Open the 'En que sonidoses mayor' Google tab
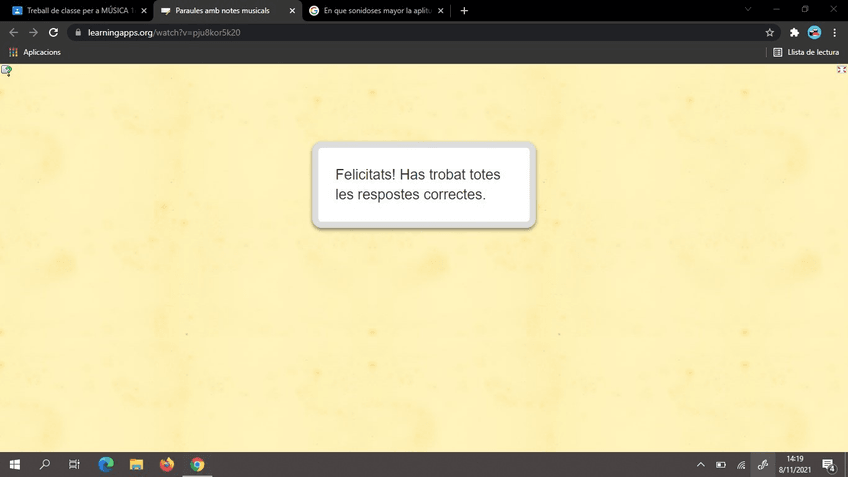This screenshot has height=477, width=848. click(x=377, y=10)
